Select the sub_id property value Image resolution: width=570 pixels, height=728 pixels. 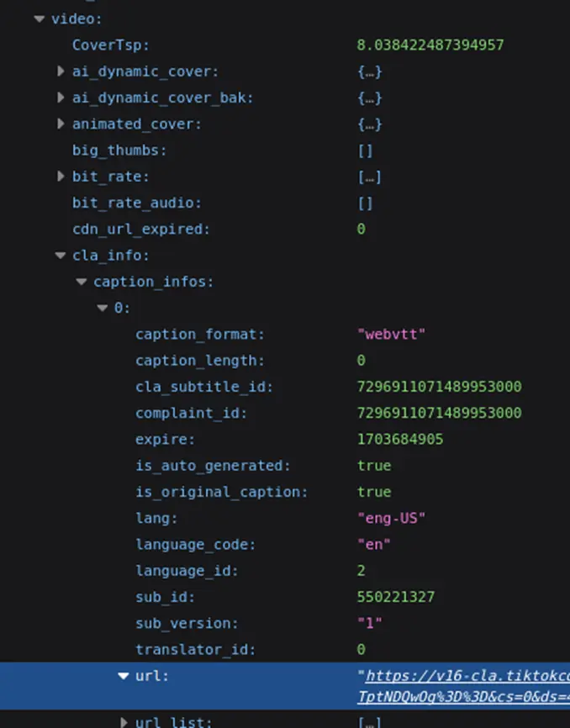pos(390,597)
